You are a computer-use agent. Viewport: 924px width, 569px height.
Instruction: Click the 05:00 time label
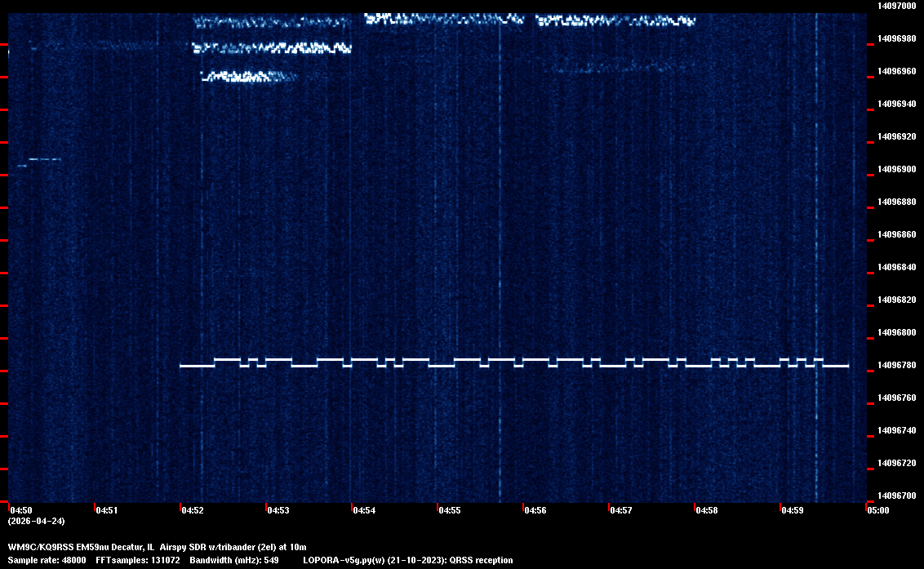coord(877,511)
